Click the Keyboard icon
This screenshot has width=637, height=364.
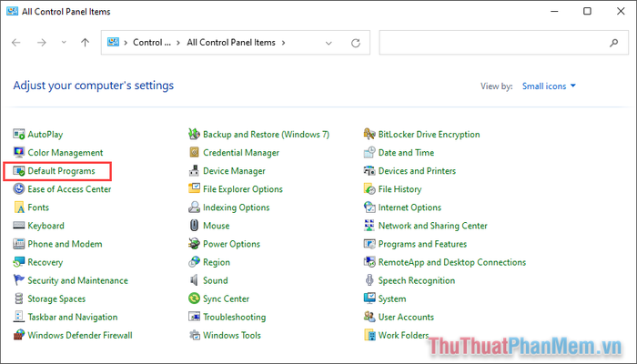click(19, 226)
